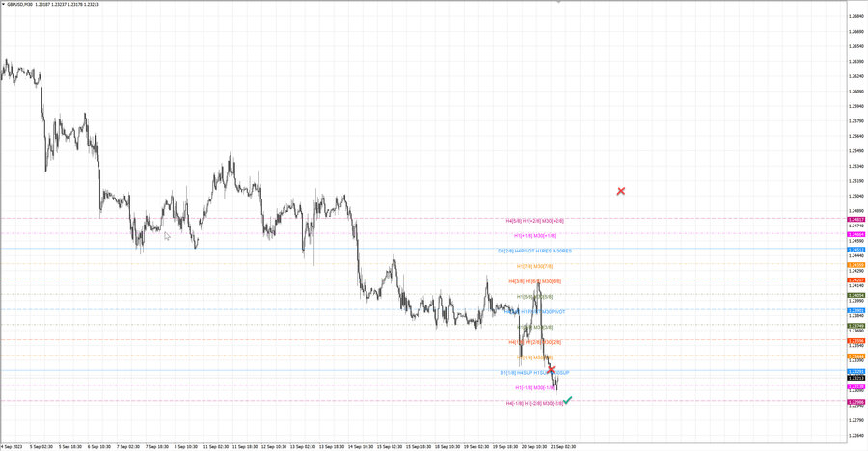Click the magenta price tag of the lowest level line
868x451 pixels.
(856, 402)
